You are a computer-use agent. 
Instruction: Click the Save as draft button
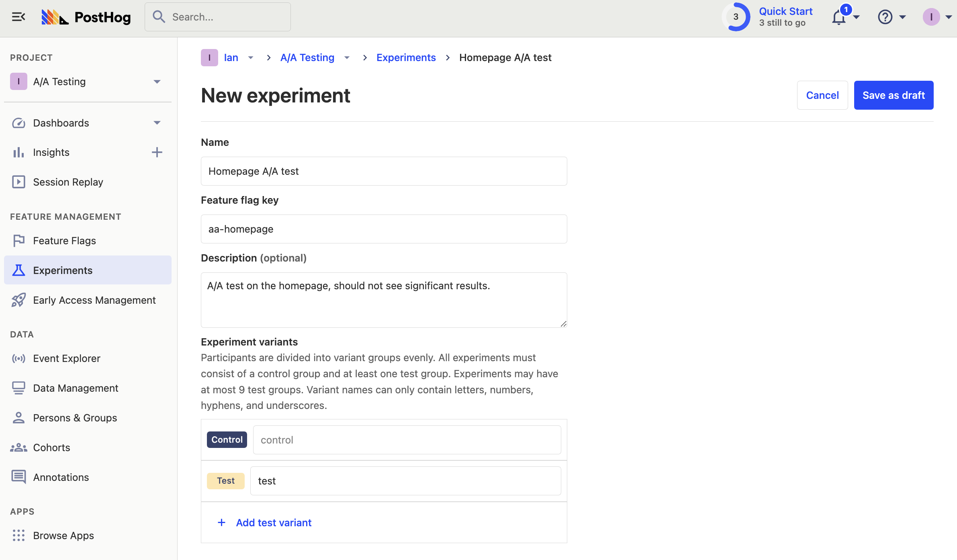[x=894, y=95]
